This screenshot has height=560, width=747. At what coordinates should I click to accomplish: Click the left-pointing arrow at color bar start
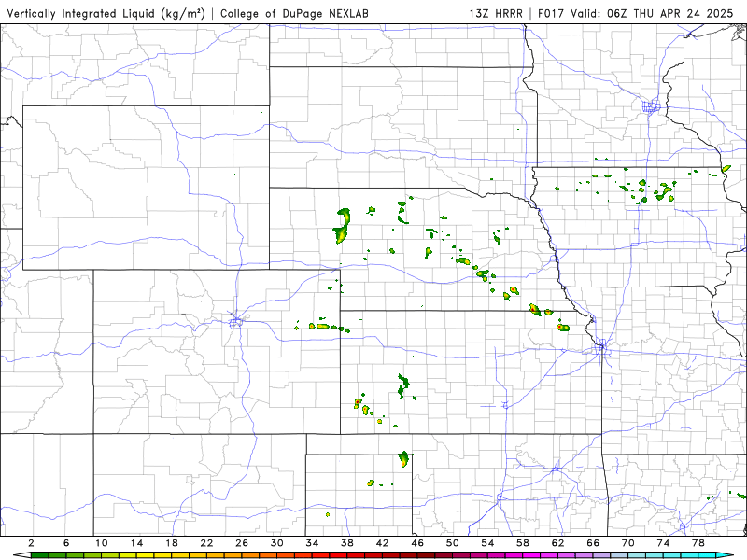click(21, 555)
